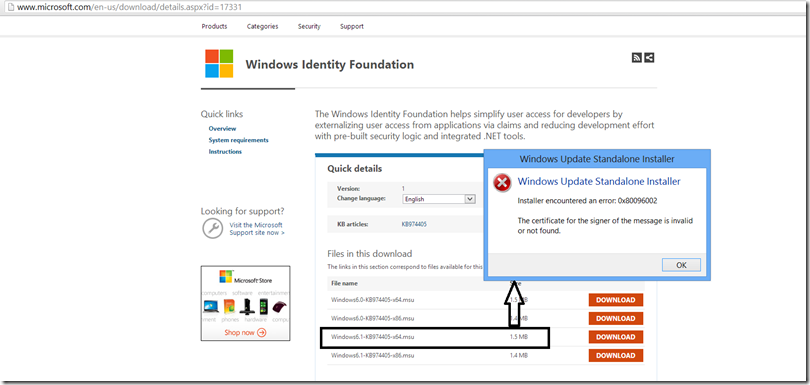Screen dimensions: 810x385
Task: Click the file name Windows6.0-KB974405-x86.msu
Action: (x=372, y=318)
